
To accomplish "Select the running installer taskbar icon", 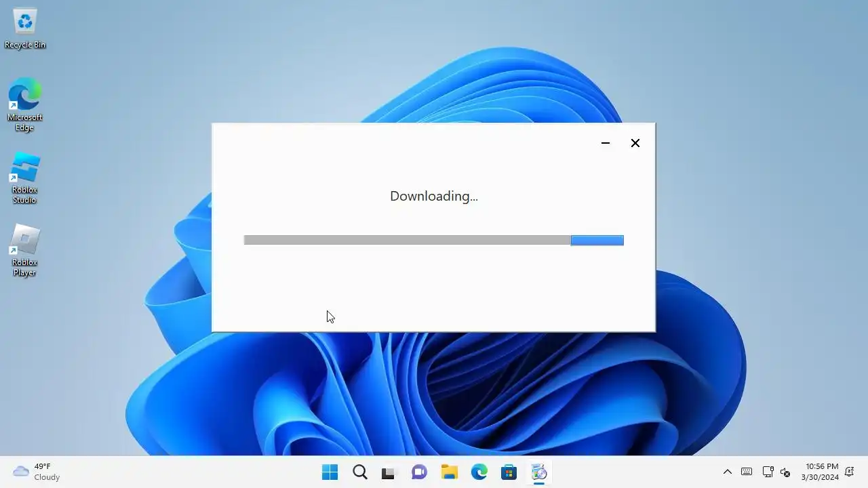I will pyautogui.click(x=539, y=472).
